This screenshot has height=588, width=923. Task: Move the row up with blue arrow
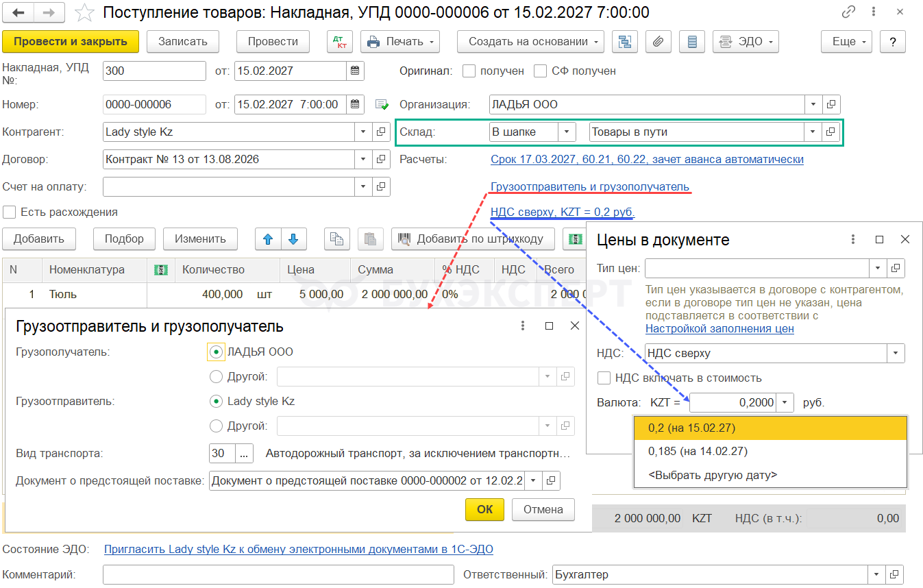(x=268, y=238)
